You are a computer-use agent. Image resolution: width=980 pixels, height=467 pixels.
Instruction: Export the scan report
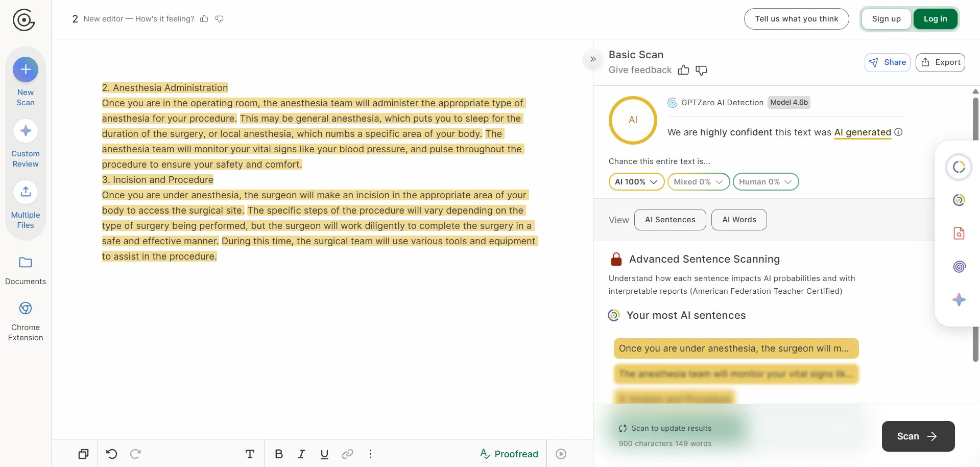[940, 62]
